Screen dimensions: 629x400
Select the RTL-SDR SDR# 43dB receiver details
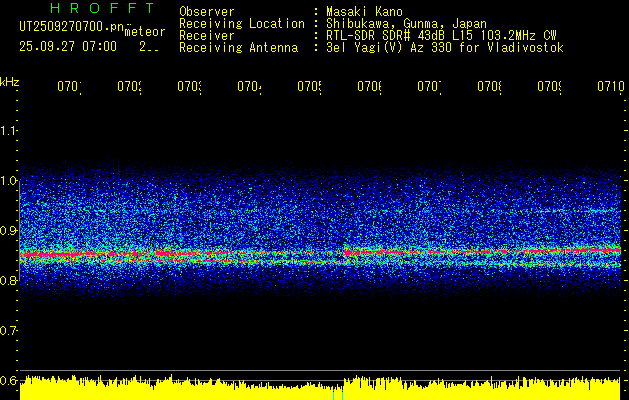[x=441, y=36]
